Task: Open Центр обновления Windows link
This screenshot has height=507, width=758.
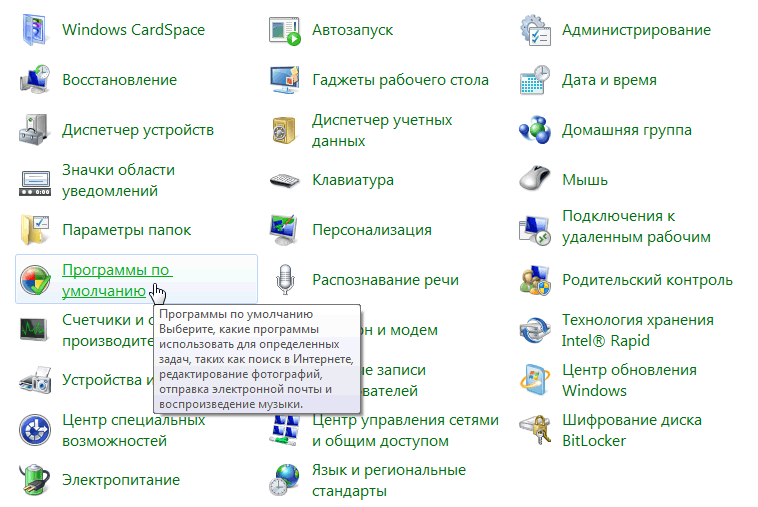Action: 629,380
